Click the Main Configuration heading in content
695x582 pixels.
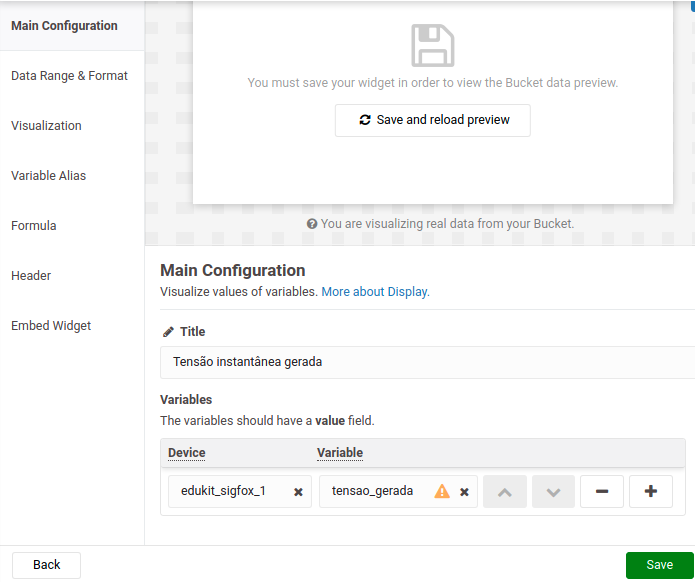[233, 270]
